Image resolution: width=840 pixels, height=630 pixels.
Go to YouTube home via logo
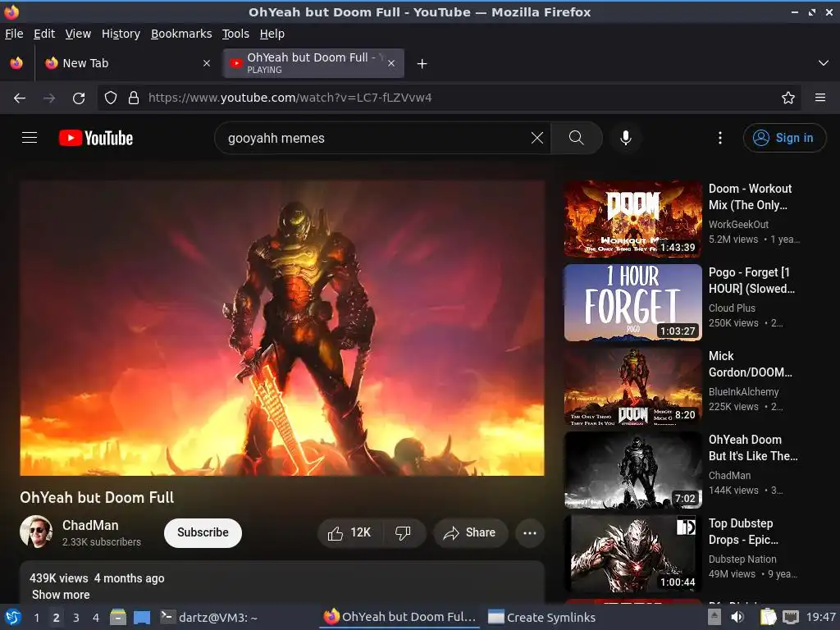96,138
